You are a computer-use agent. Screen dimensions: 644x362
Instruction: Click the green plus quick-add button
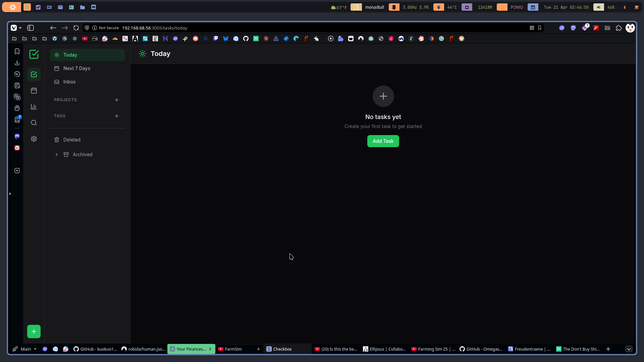click(34, 331)
